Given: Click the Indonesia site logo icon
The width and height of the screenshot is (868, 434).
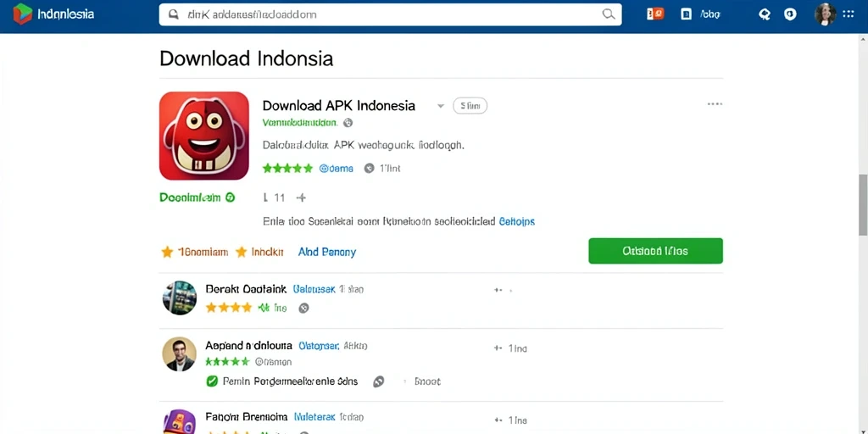Looking at the screenshot, I should (x=22, y=14).
